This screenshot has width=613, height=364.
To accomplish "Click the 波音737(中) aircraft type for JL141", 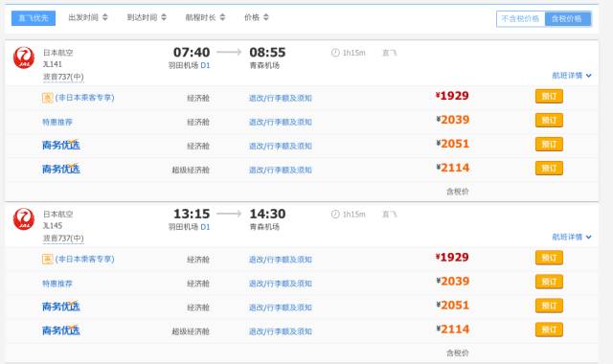I will point(63,77).
